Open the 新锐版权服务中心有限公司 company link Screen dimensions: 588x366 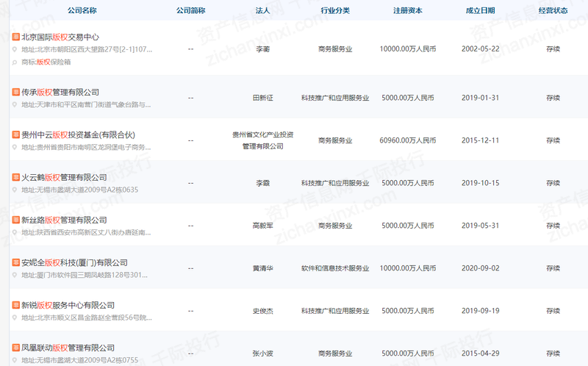[x=68, y=305]
